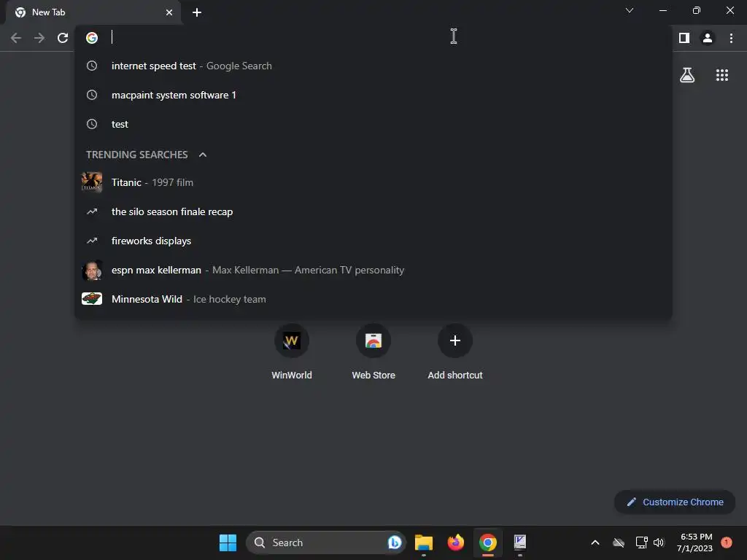
Task: Collapse the Trending Searches section
Action: coord(203,155)
